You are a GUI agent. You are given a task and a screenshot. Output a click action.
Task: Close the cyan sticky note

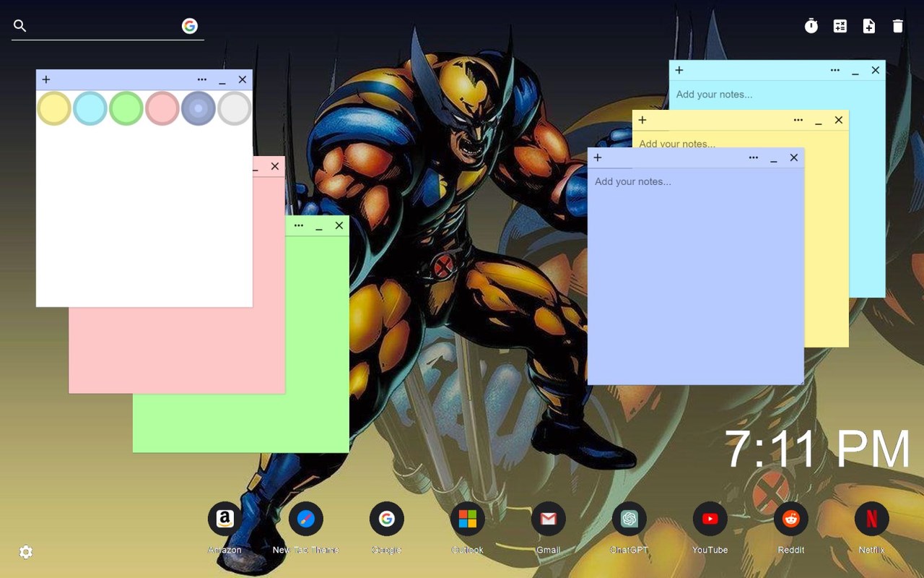coord(876,70)
